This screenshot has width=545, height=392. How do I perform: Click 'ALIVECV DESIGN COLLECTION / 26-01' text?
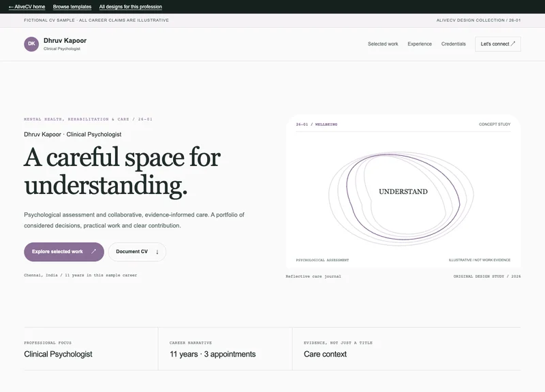[478, 20]
